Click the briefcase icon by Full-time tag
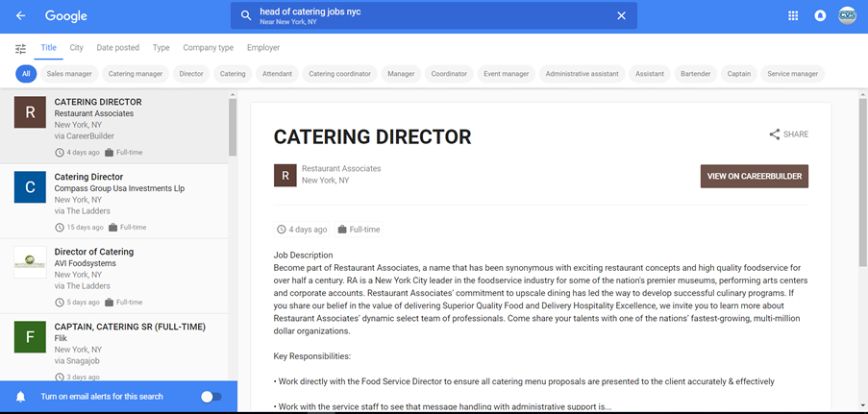The width and height of the screenshot is (868, 414). [342, 230]
